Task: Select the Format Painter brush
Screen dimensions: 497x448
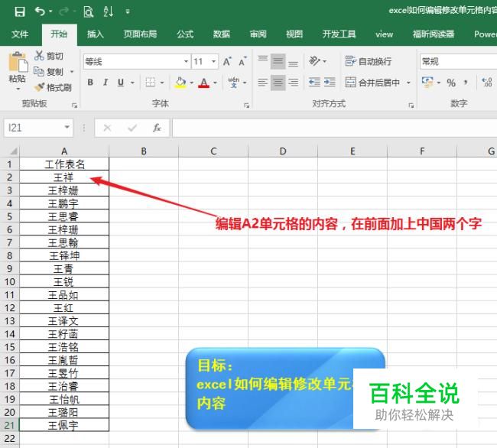Action: click(53, 87)
